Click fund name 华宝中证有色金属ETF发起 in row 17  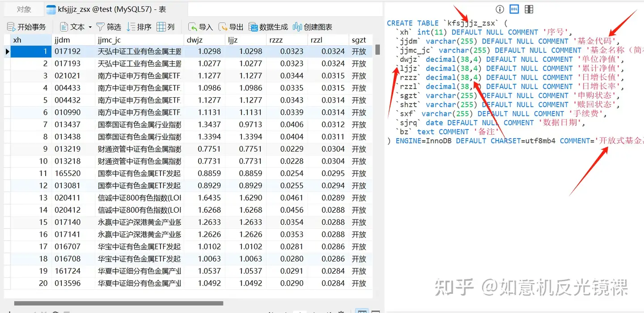coord(140,247)
